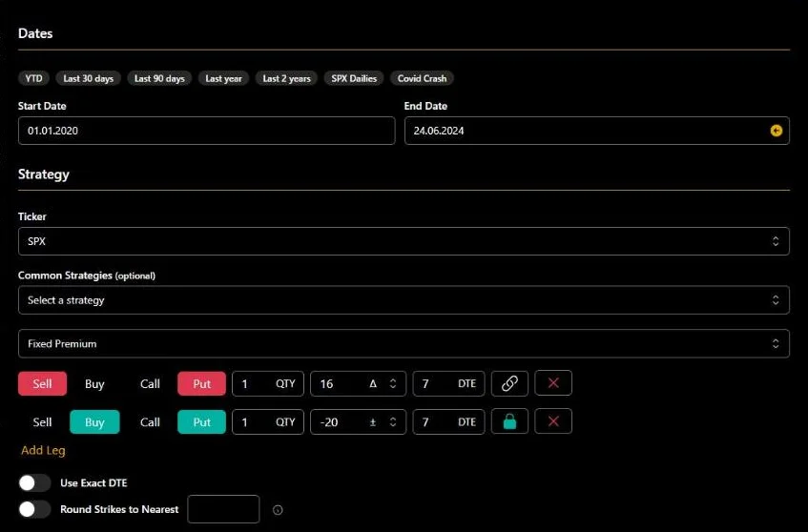This screenshot has width=808, height=532.
Task: Choose Put on the first leg
Action: pos(201,383)
